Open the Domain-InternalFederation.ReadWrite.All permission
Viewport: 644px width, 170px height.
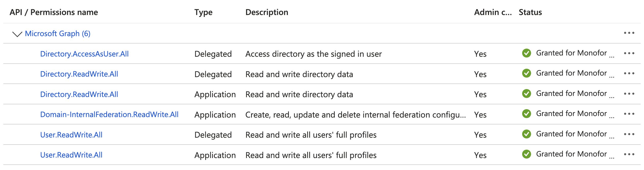coord(109,115)
